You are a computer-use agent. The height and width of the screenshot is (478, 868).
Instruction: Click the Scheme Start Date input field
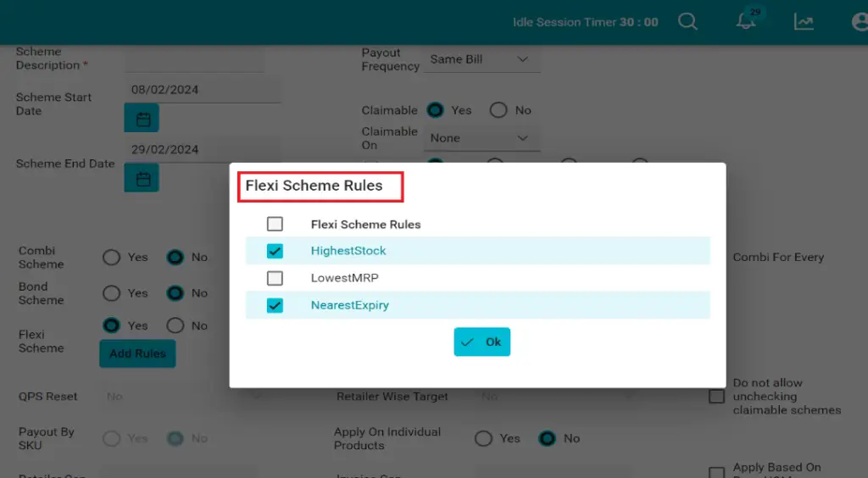click(x=203, y=90)
